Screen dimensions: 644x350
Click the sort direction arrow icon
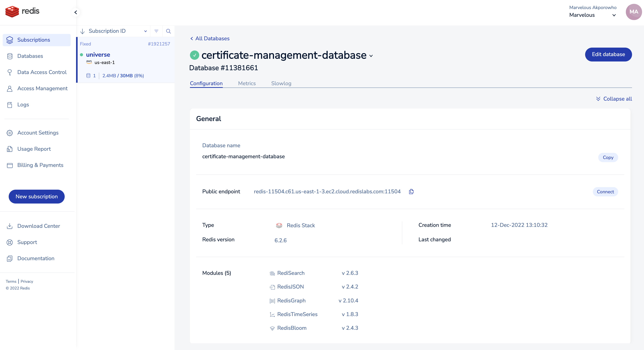click(x=82, y=31)
